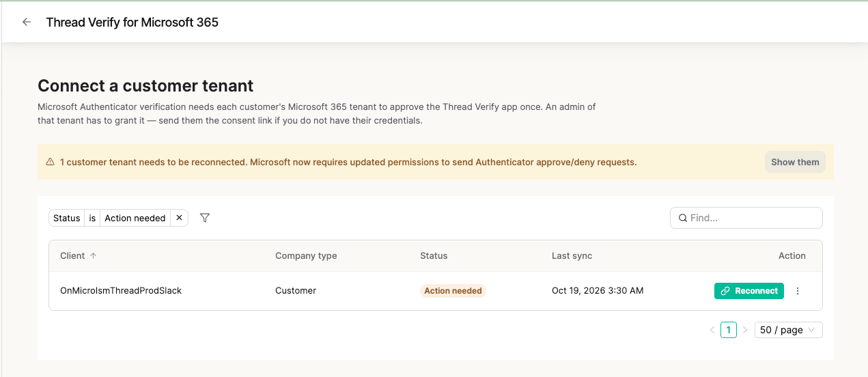Image resolution: width=868 pixels, height=377 pixels.
Task: Go to previous page arrow
Action: 712,330
